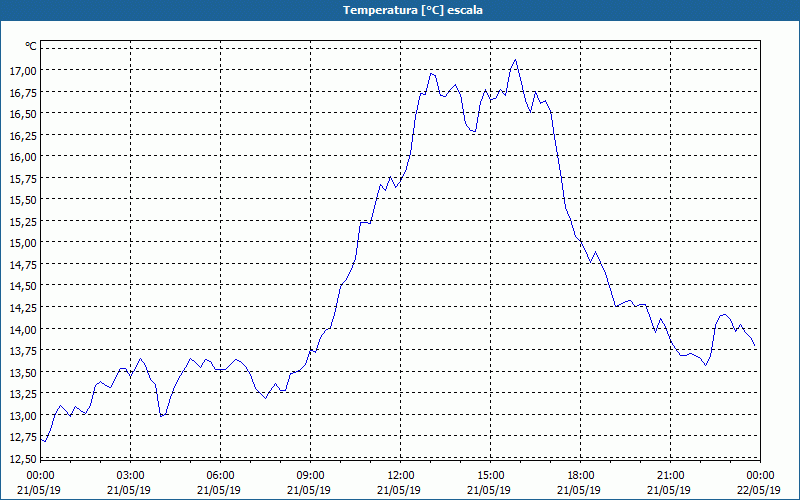The height and width of the screenshot is (500, 800).
Task: Select the 16,00 axis value
Action: pyautogui.click(x=23, y=157)
